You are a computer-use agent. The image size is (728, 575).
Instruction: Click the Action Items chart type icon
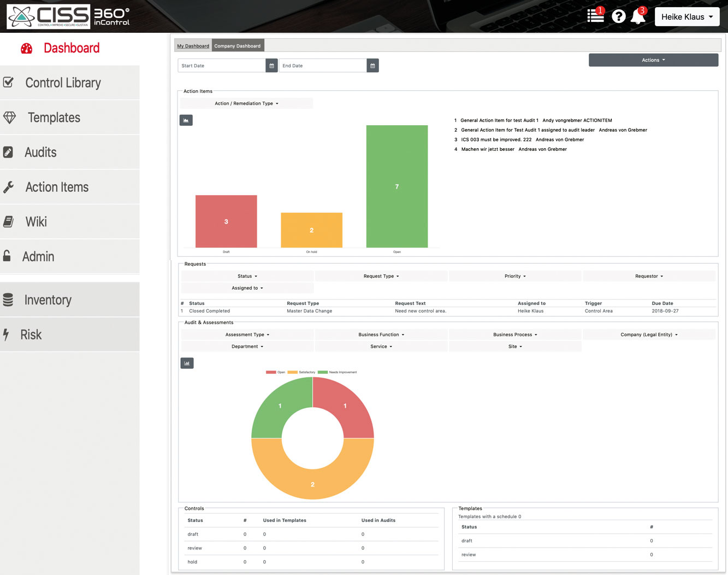click(186, 120)
